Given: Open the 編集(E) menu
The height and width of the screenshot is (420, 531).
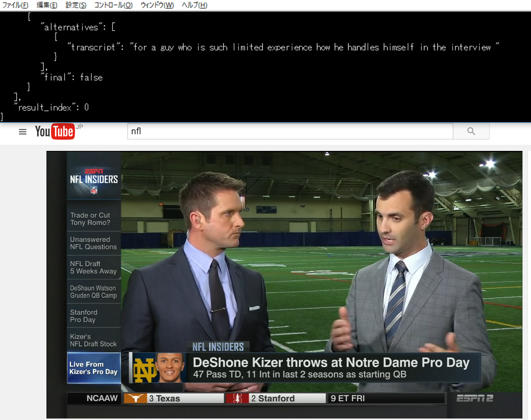Looking at the screenshot, I should click(47, 5).
